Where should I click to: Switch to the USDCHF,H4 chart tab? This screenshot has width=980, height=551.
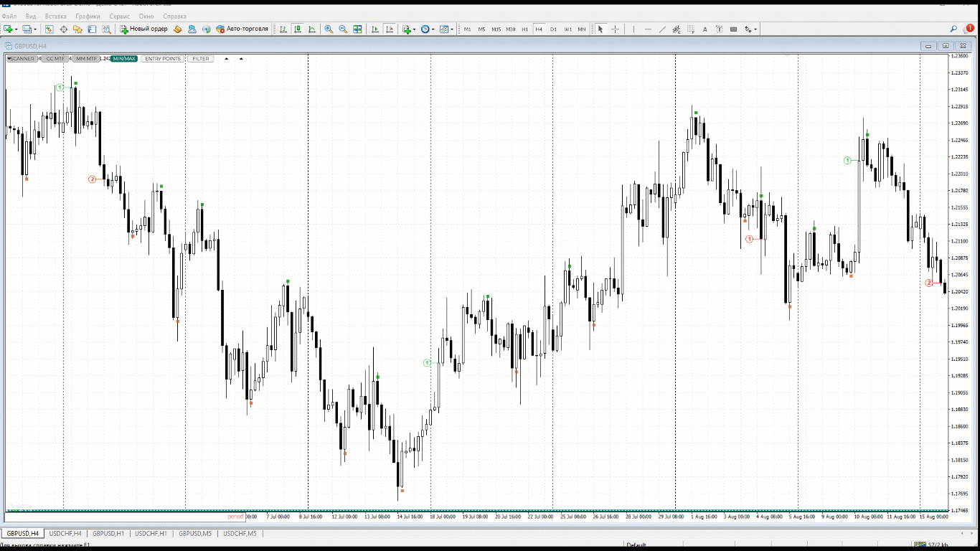[x=65, y=533]
